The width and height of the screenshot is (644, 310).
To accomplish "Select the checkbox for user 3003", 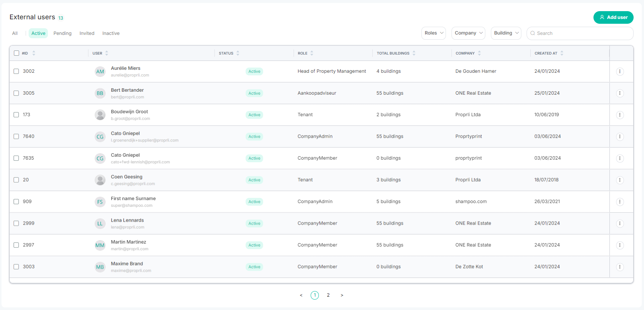I will click(16, 267).
